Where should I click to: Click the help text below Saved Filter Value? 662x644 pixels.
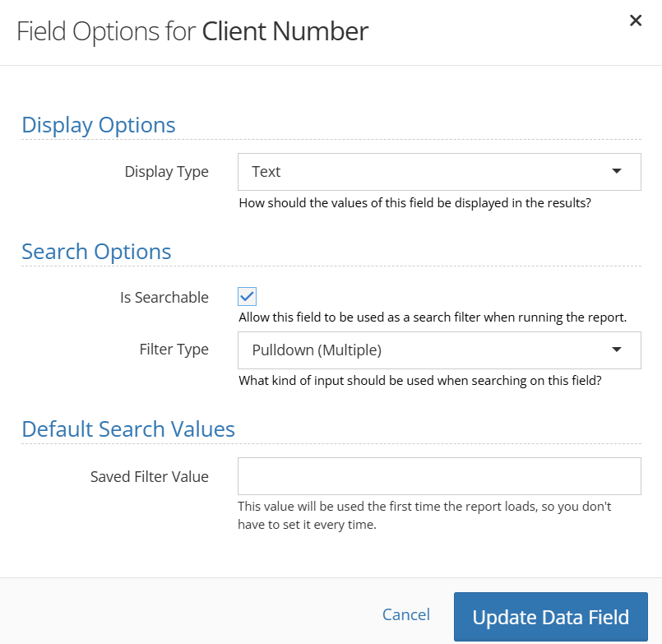point(424,515)
